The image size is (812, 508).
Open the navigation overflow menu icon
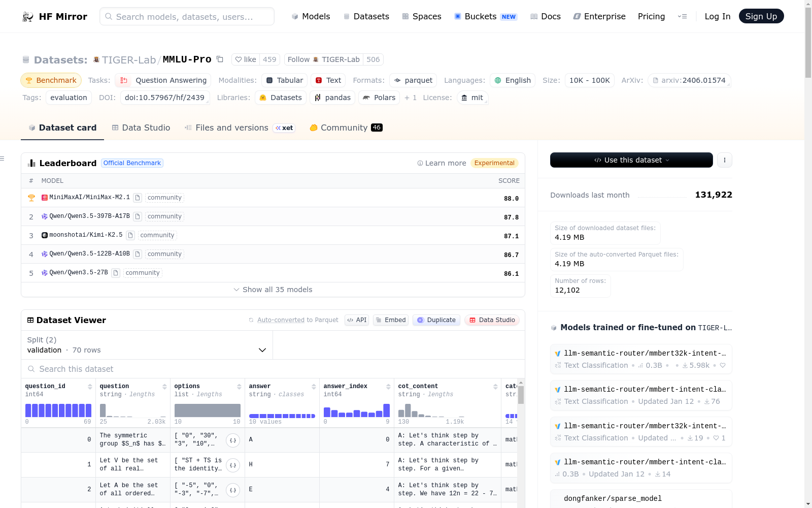[x=682, y=16]
